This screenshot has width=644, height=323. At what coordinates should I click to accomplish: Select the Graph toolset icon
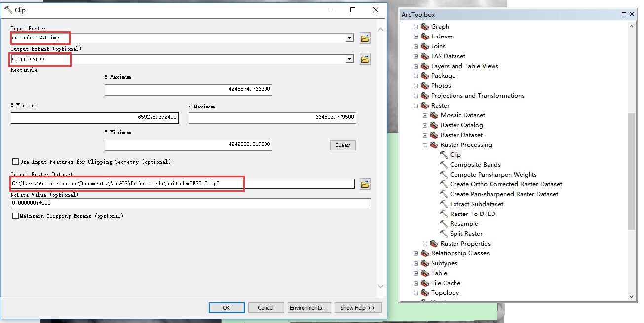tap(425, 27)
